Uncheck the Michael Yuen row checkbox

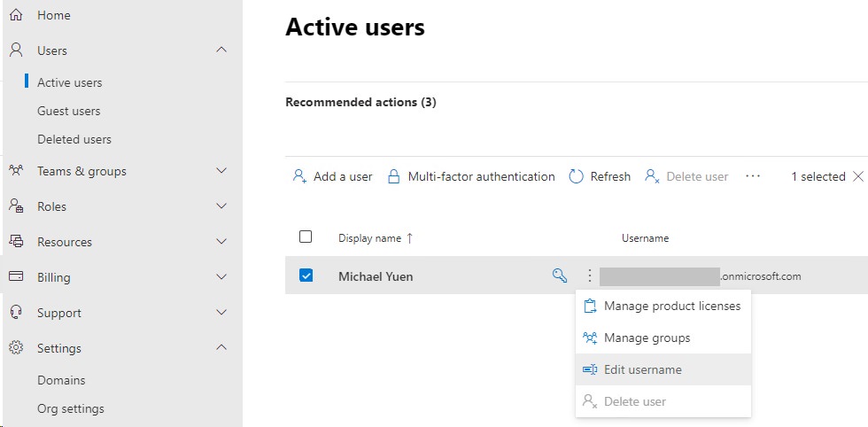coord(306,276)
